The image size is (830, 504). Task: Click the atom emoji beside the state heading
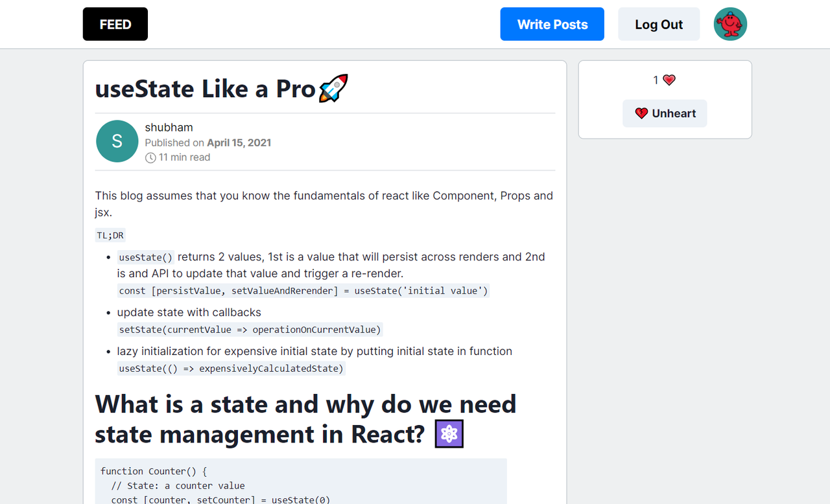[450, 433]
